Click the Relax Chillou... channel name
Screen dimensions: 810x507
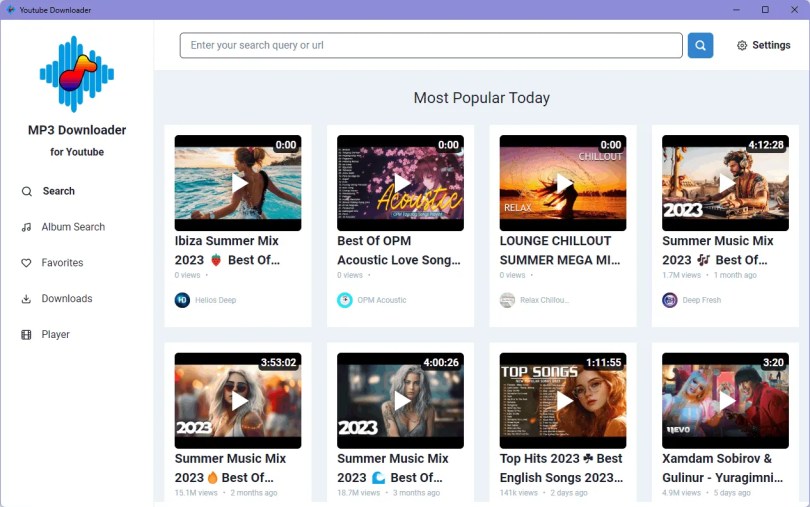click(x=544, y=300)
